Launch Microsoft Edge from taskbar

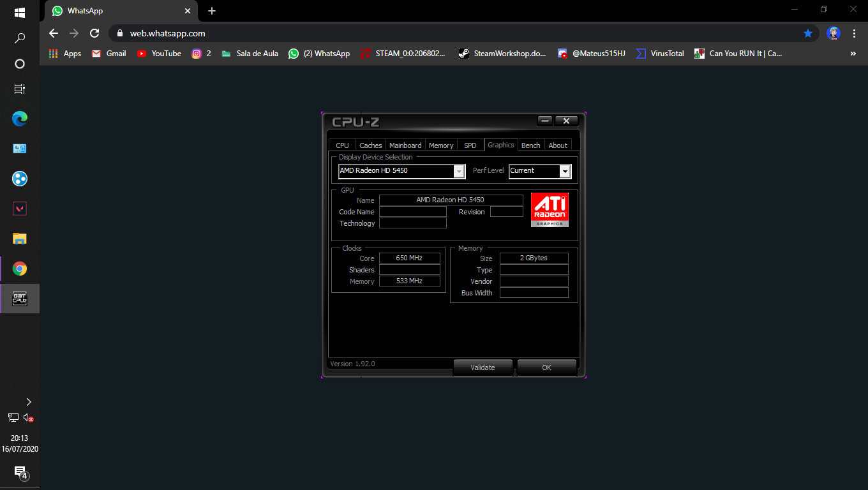click(x=19, y=118)
